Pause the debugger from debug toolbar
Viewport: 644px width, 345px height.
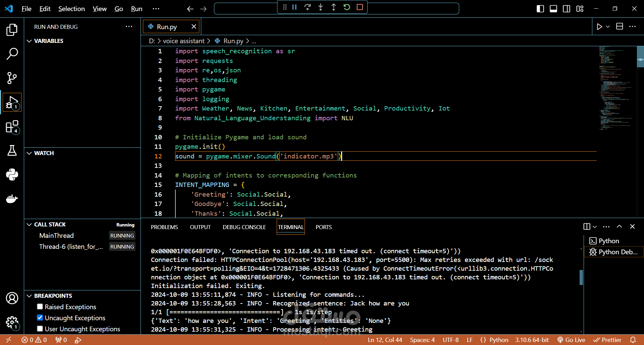click(294, 7)
